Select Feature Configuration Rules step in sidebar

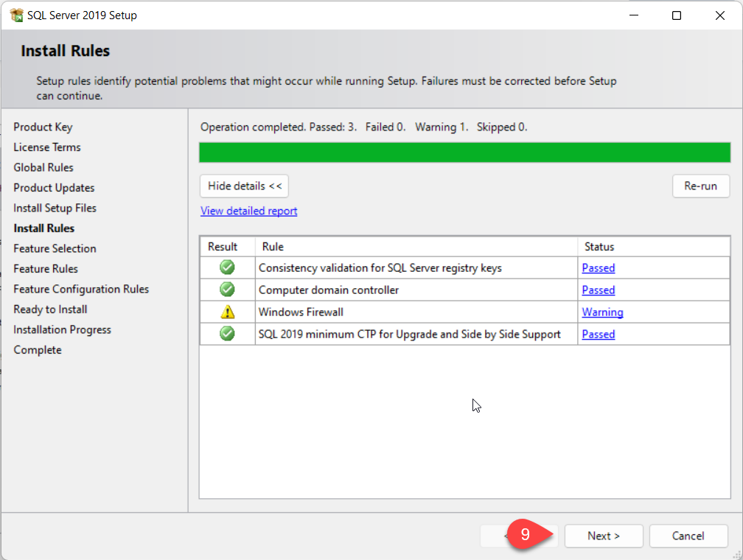[81, 289]
